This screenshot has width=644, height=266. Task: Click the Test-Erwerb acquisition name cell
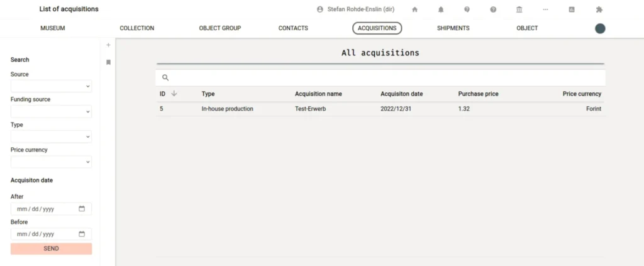311,109
